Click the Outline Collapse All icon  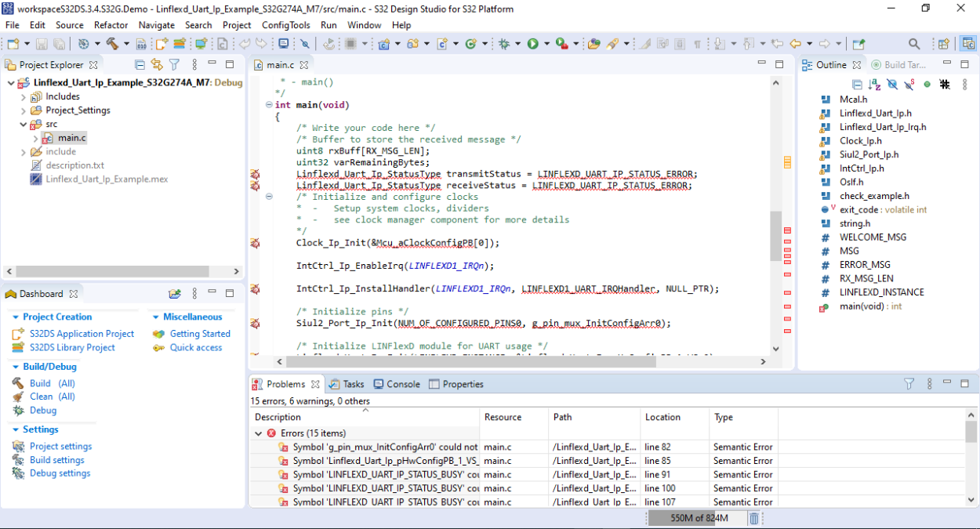[x=858, y=84]
